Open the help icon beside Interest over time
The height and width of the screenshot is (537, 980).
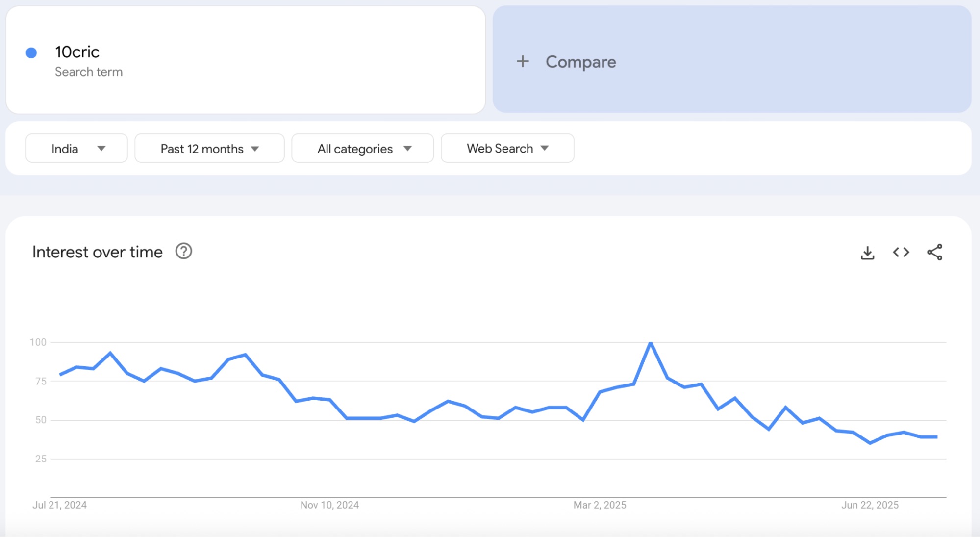click(x=184, y=252)
